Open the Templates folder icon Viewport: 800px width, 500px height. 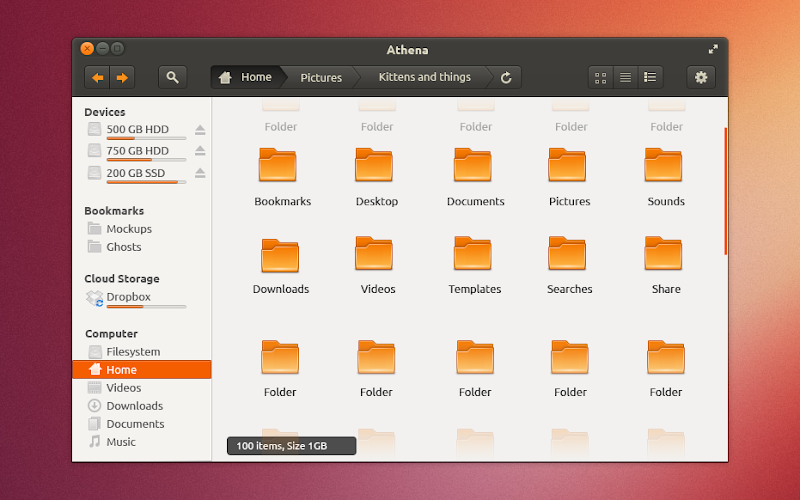474,256
